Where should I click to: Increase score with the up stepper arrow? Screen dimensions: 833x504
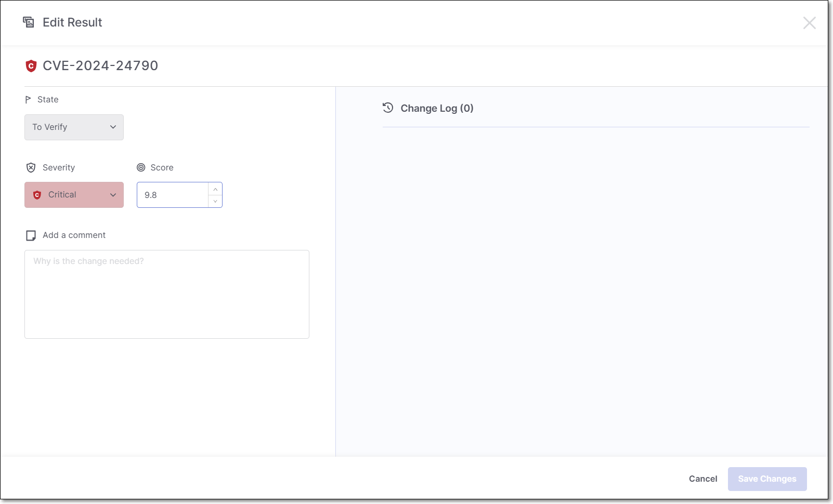click(215, 189)
